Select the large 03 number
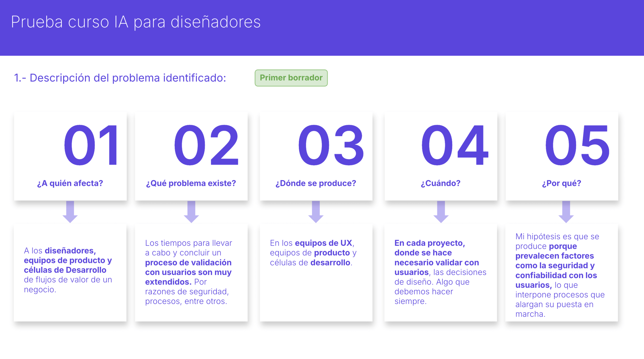The image size is (644, 359). pos(331,145)
